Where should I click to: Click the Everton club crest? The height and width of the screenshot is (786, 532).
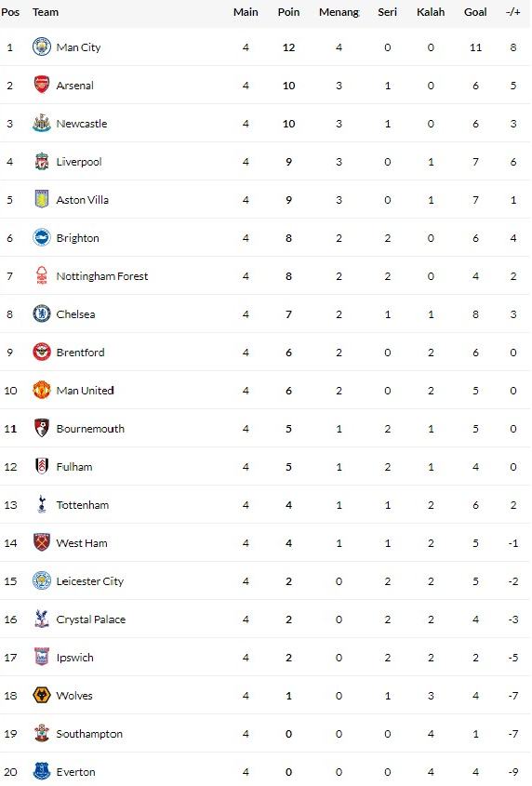(42, 771)
